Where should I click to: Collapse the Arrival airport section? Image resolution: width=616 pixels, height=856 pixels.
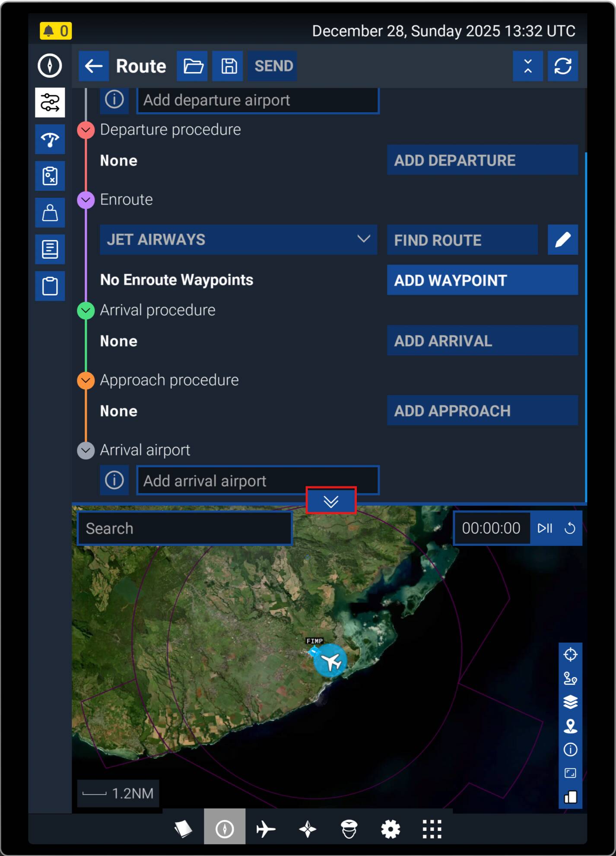coord(86,450)
